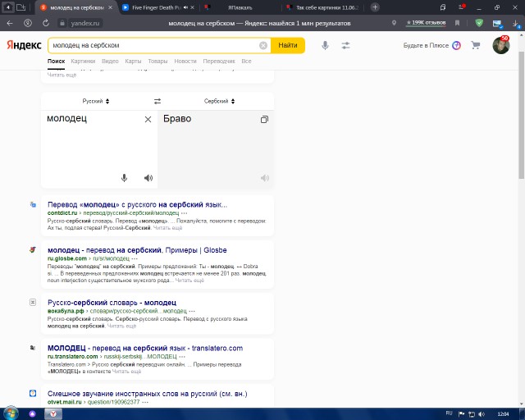Reload the page with refresh icon

click(46, 23)
